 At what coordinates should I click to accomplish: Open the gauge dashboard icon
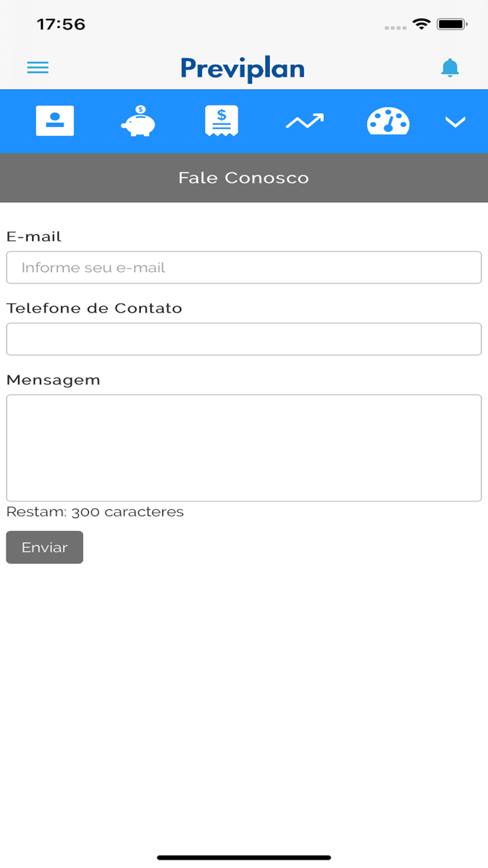pos(388,121)
